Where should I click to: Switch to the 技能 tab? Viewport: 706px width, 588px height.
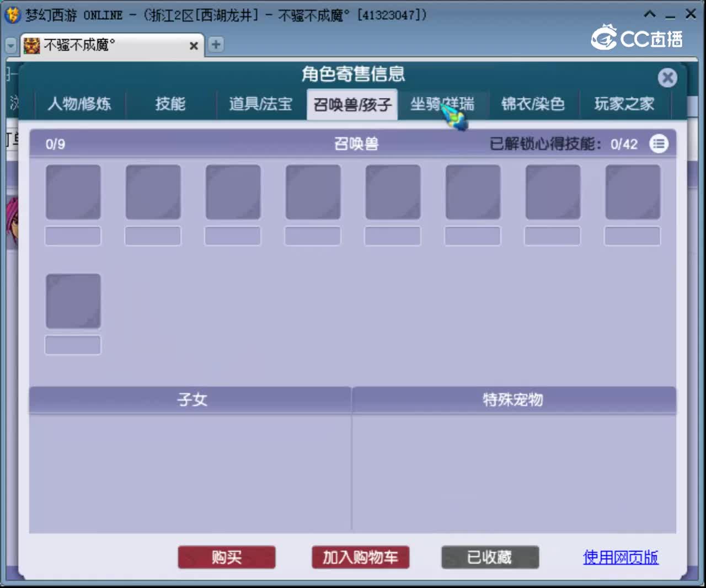170,104
